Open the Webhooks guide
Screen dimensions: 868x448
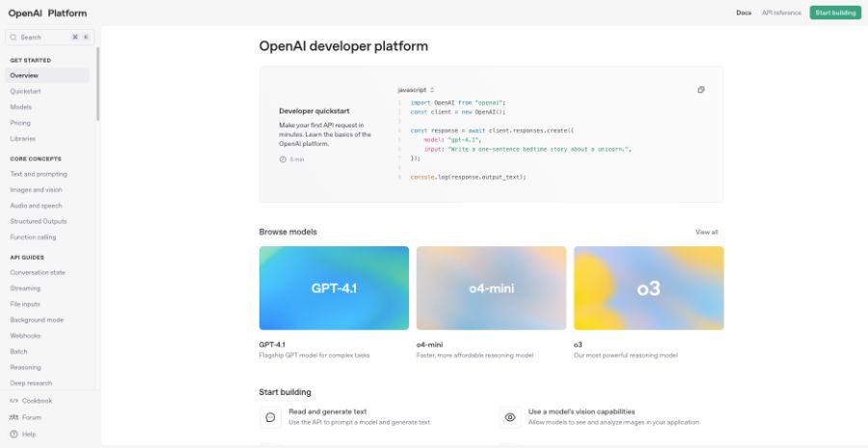coord(25,336)
